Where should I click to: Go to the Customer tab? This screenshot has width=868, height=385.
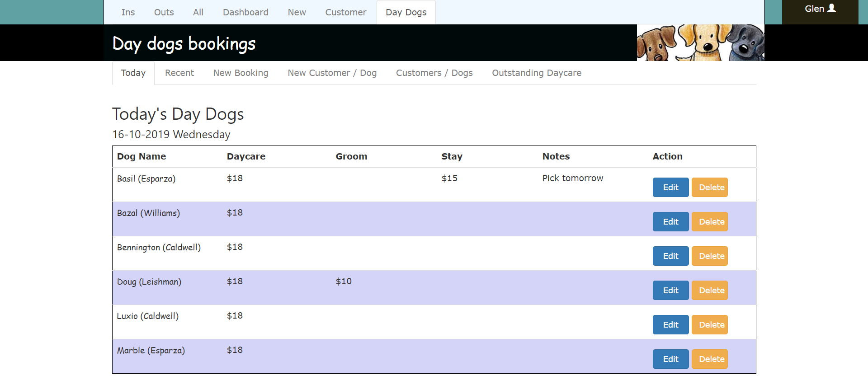point(345,12)
